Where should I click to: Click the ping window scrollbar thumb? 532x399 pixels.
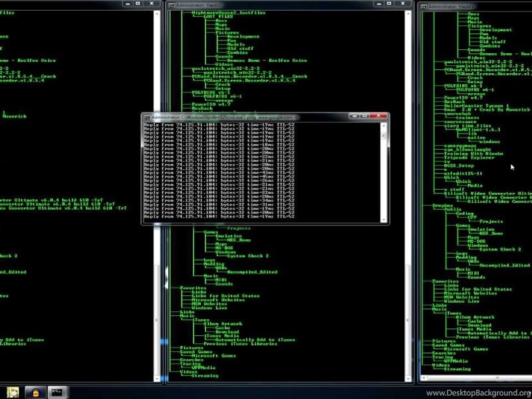point(384,136)
